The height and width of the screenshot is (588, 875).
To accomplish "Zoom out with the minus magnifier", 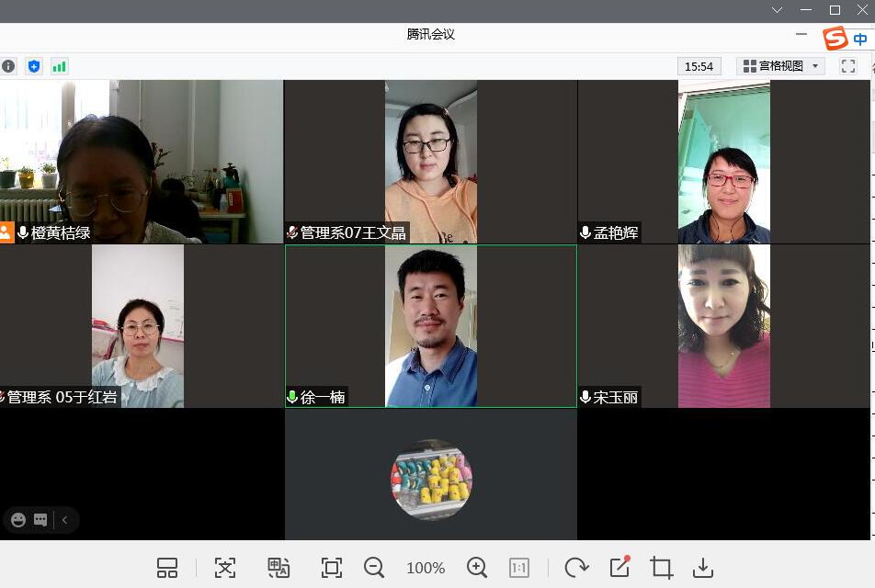I will point(374,568).
